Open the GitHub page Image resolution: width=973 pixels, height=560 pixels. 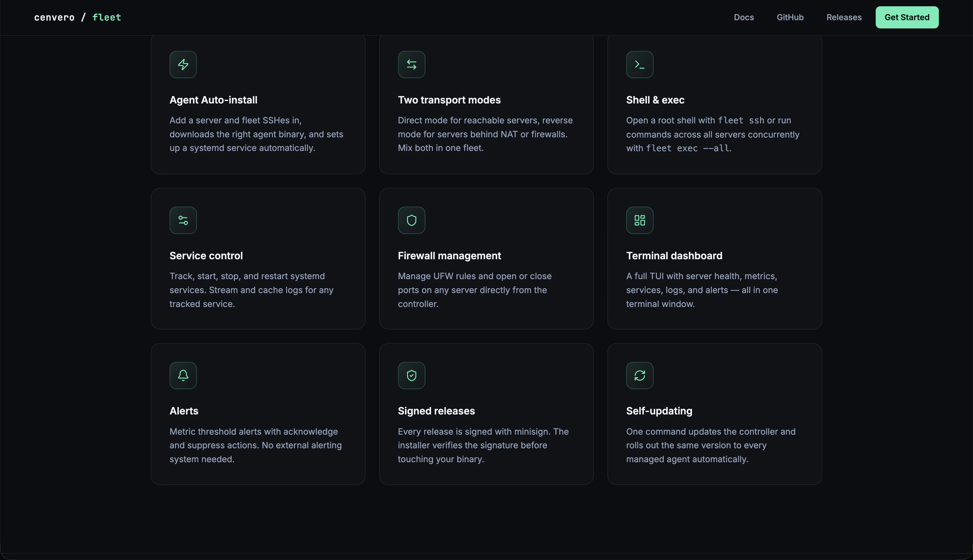pos(790,17)
